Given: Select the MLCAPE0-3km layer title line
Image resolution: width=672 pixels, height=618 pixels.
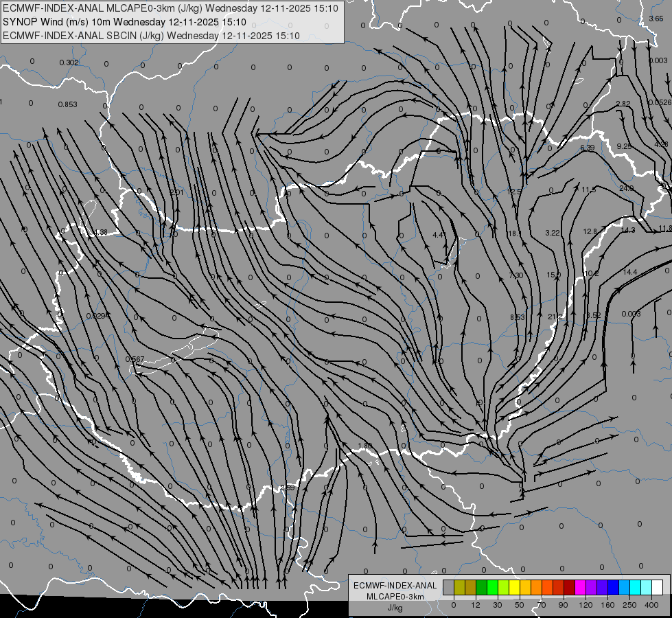Looking at the screenshot, I should coord(170,8).
